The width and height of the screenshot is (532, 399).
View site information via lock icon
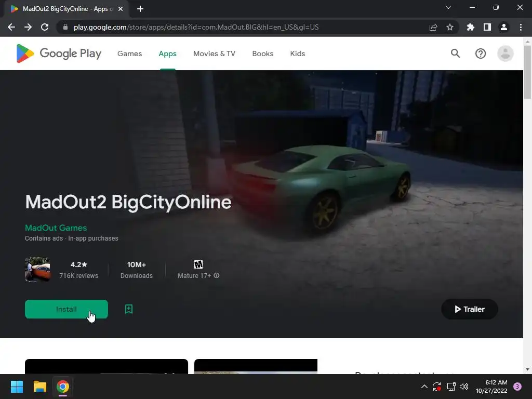pos(65,27)
